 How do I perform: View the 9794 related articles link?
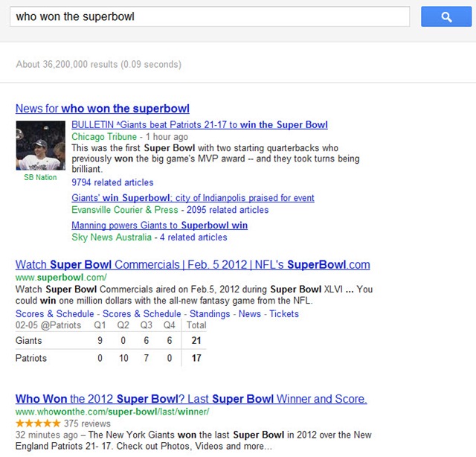coord(112,182)
